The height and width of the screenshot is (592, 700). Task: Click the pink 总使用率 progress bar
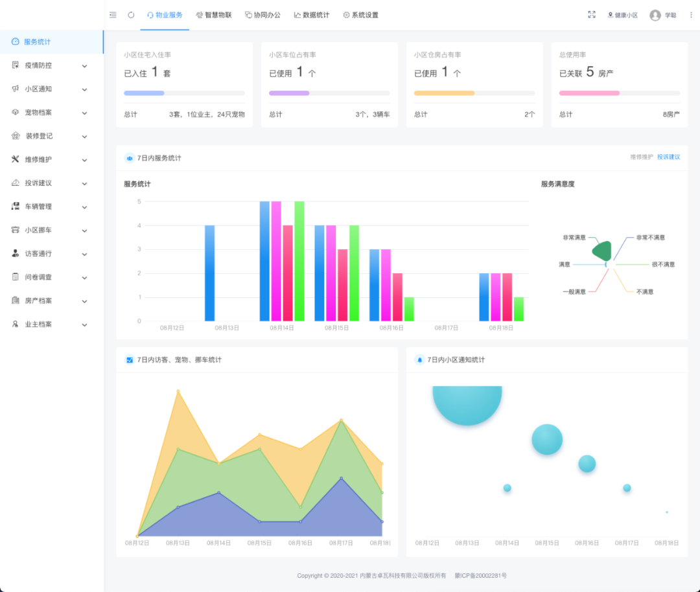(589, 93)
